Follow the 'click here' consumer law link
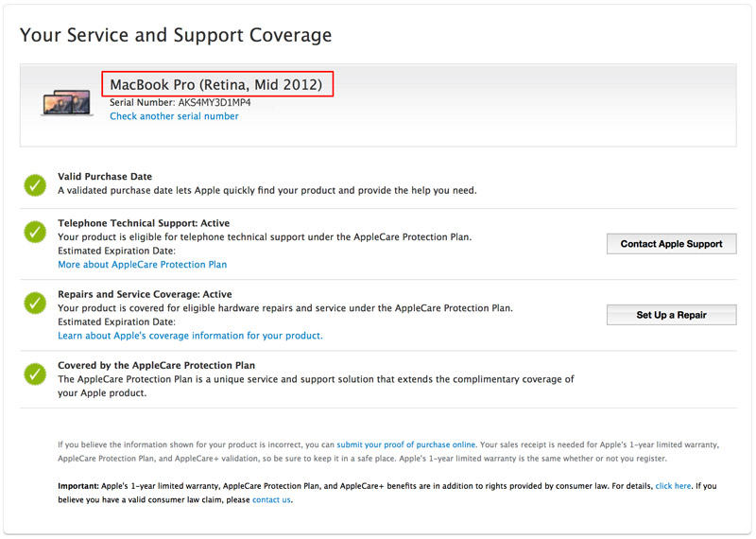This screenshot has height=539, width=756. click(673, 486)
